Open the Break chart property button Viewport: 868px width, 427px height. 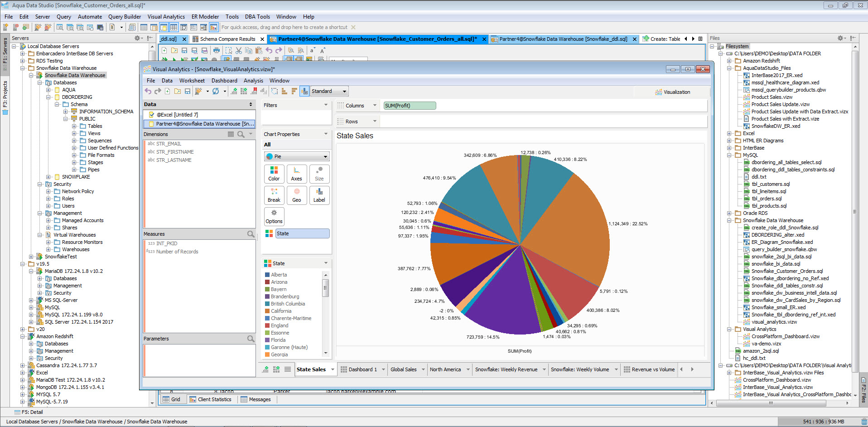274,195
